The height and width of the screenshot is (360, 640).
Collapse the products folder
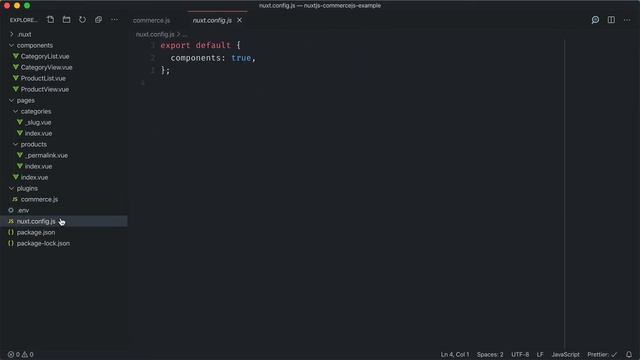[64, 144]
